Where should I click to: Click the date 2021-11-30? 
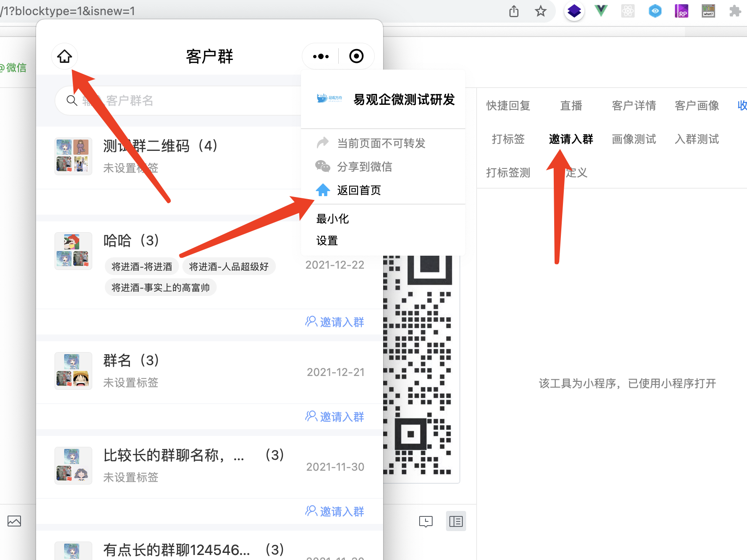(x=335, y=467)
